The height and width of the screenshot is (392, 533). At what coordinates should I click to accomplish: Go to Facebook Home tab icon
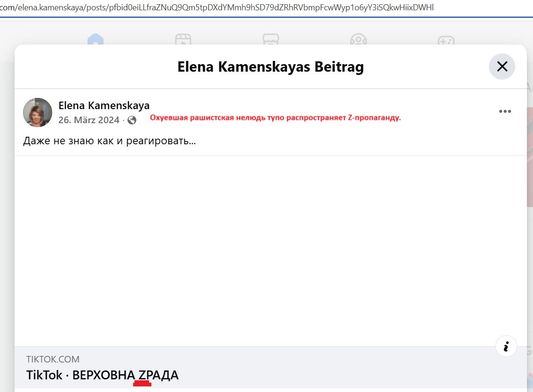(96, 39)
